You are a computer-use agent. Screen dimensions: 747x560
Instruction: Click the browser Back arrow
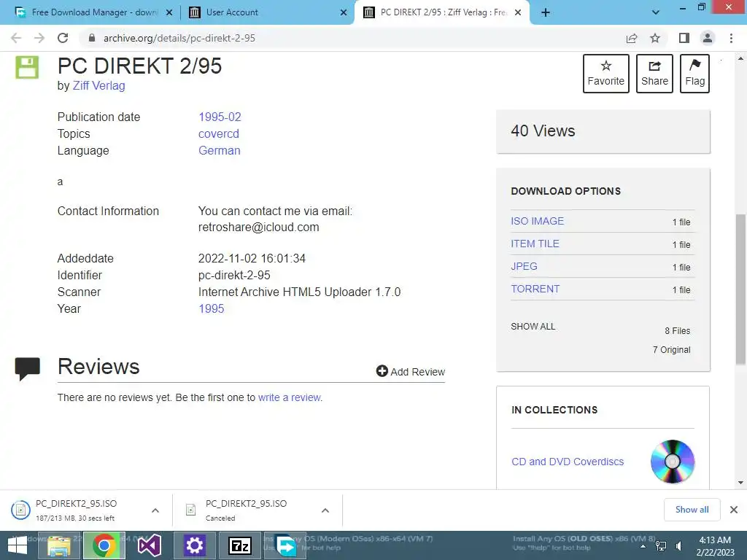[x=16, y=38]
